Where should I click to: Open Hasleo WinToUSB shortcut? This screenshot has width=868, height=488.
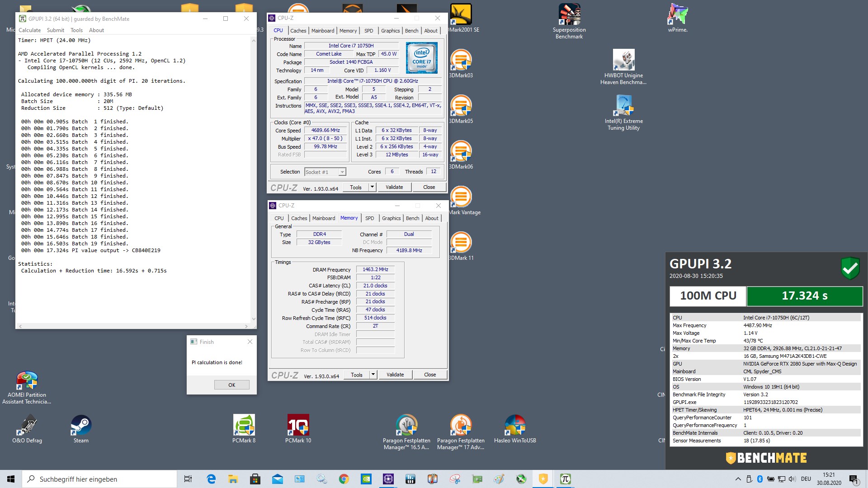pos(515,429)
